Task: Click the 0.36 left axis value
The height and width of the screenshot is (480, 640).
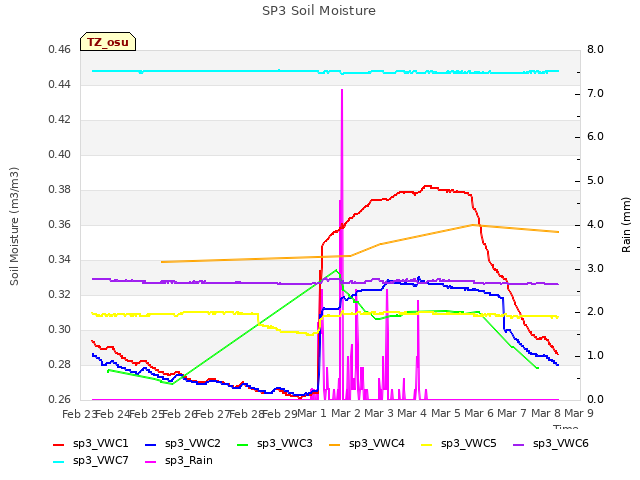Action: click(60, 225)
